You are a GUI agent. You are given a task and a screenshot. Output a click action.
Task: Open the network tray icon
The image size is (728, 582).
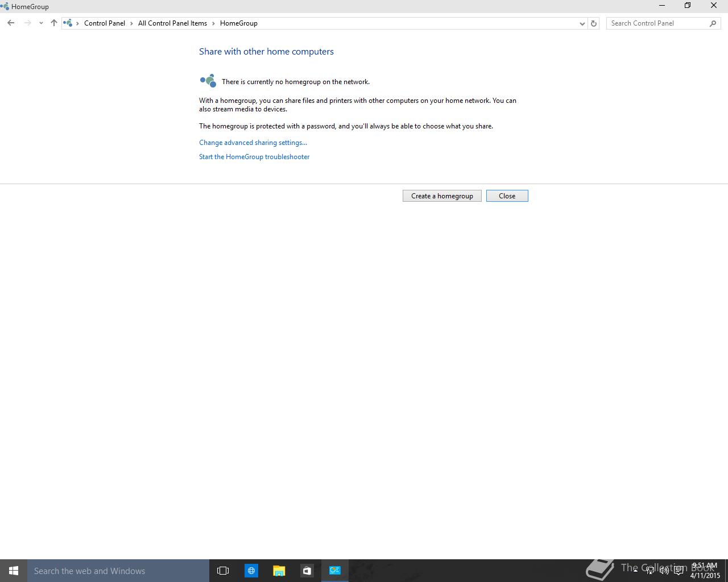click(650, 571)
